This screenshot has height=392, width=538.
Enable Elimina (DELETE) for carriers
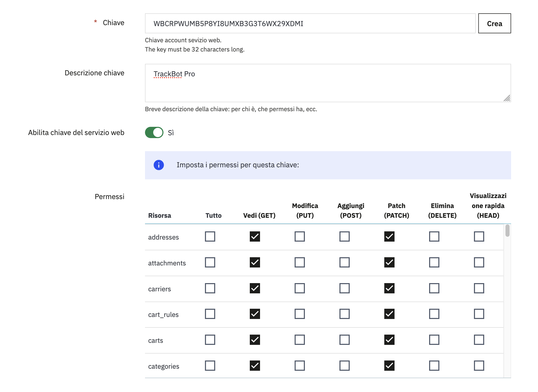click(434, 288)
